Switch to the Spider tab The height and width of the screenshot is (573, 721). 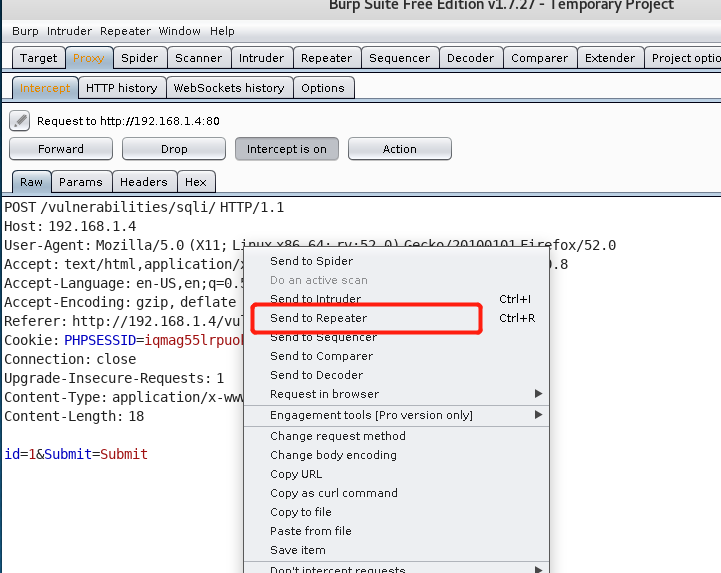[140, 58]
